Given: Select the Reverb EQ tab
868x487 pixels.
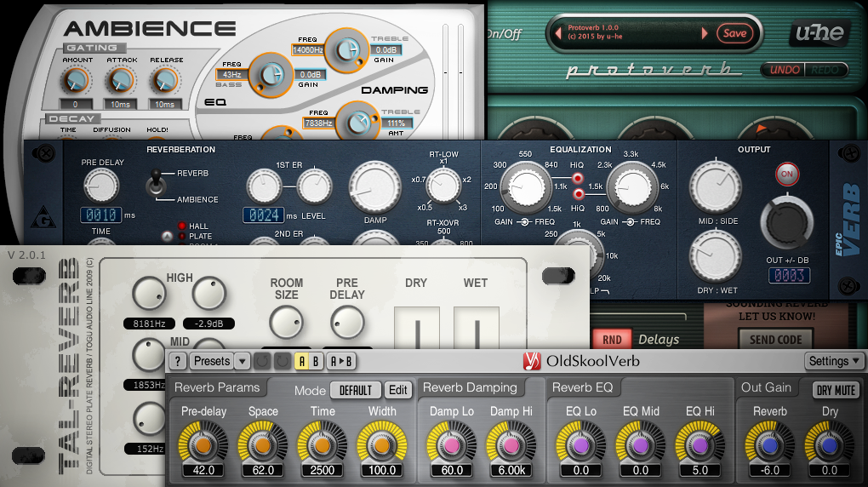Looking at the screenshot, I should [x=583, y=387].
